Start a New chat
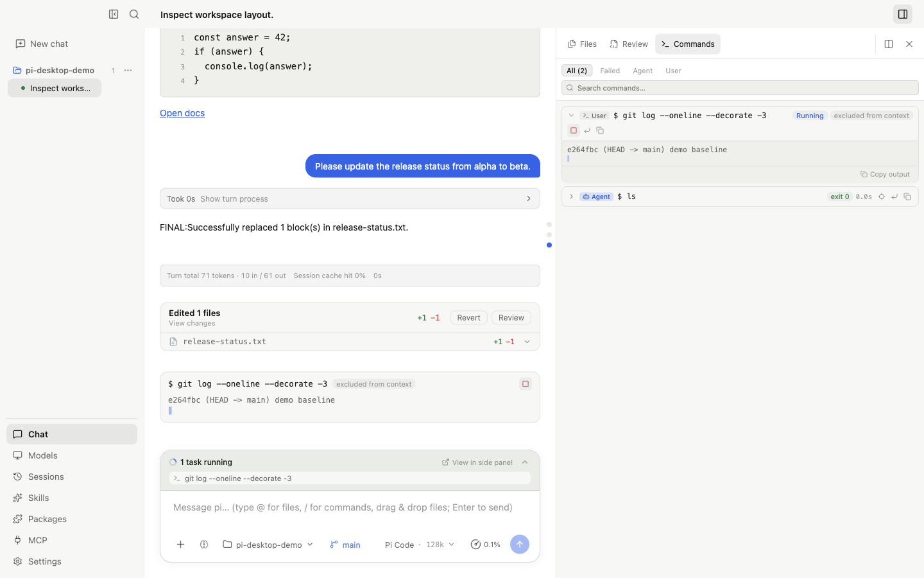924x578 pixels. (42, 44)
